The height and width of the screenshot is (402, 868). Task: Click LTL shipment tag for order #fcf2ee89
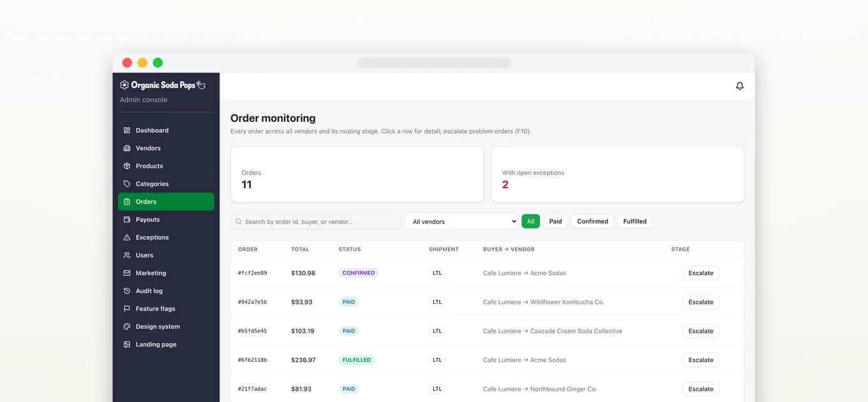(437, 273)
